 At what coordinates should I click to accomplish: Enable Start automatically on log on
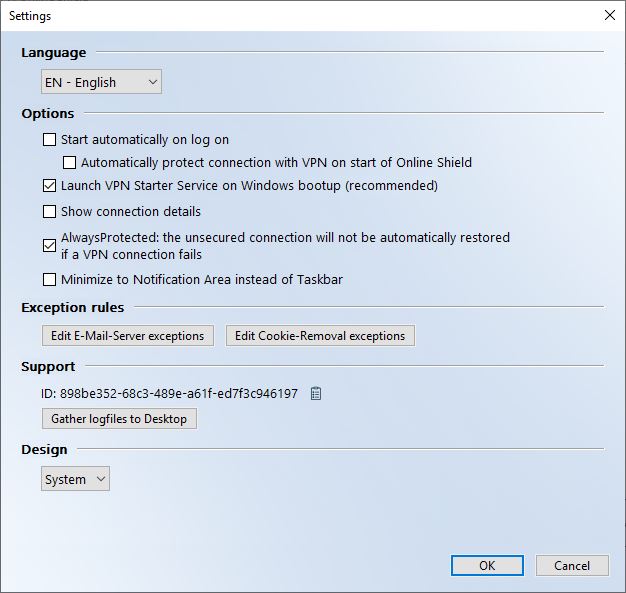(x=50, y=140)
